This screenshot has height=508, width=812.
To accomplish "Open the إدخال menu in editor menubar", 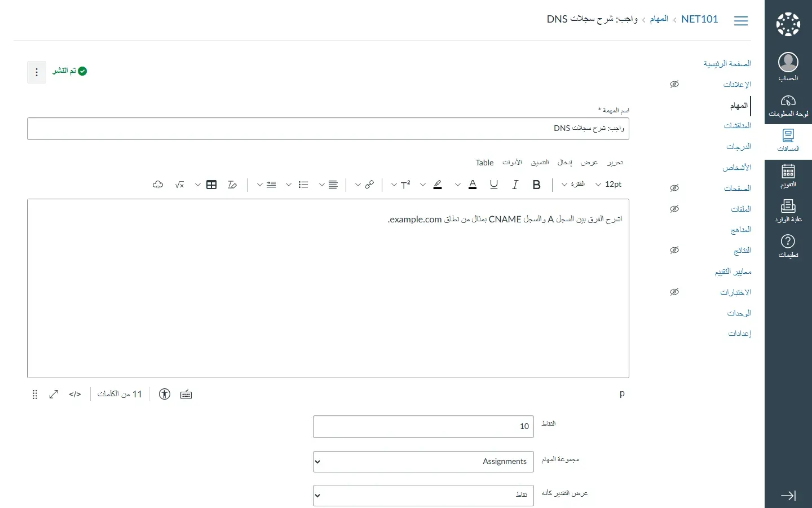I will [x=565, y=163].
